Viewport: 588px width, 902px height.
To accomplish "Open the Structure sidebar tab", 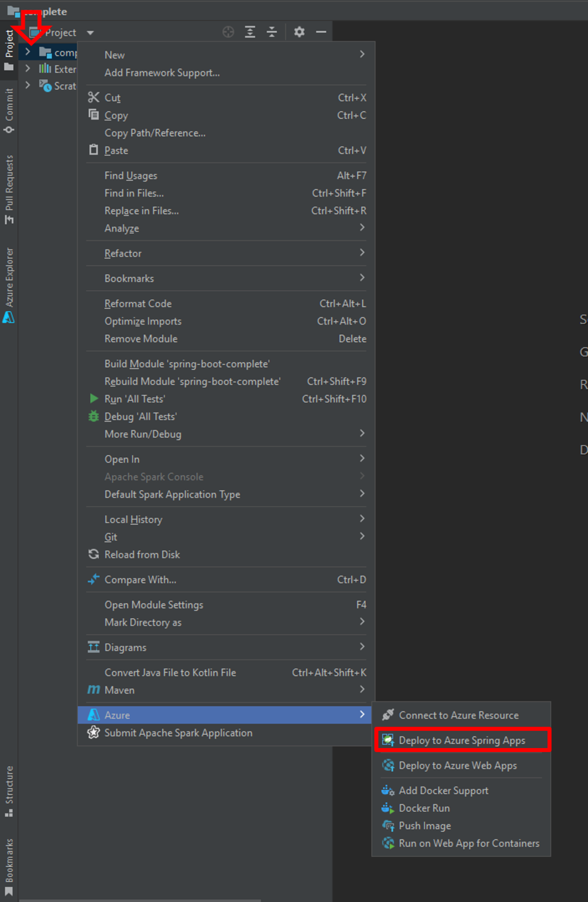I will click(9, 791).
